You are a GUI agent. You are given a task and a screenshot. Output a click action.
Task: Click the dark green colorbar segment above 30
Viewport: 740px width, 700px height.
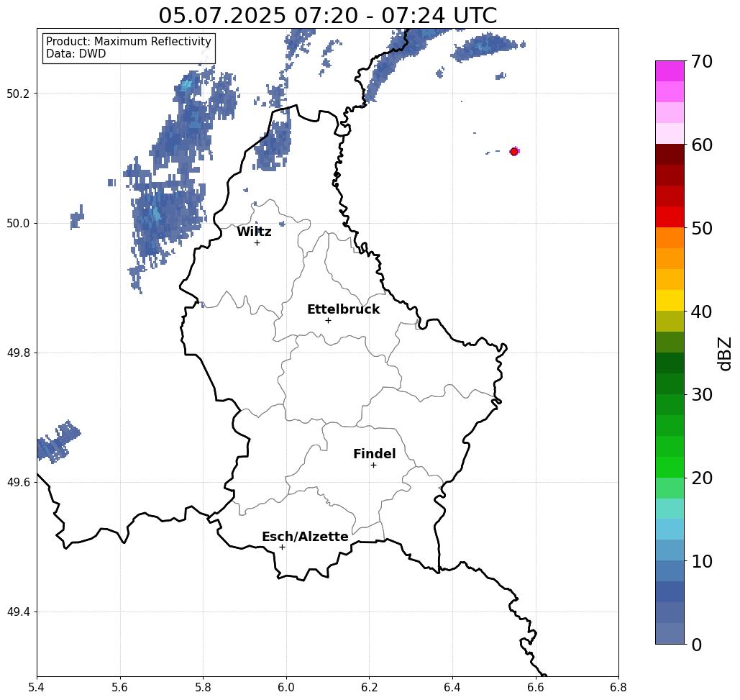click(x=670, y=383)
